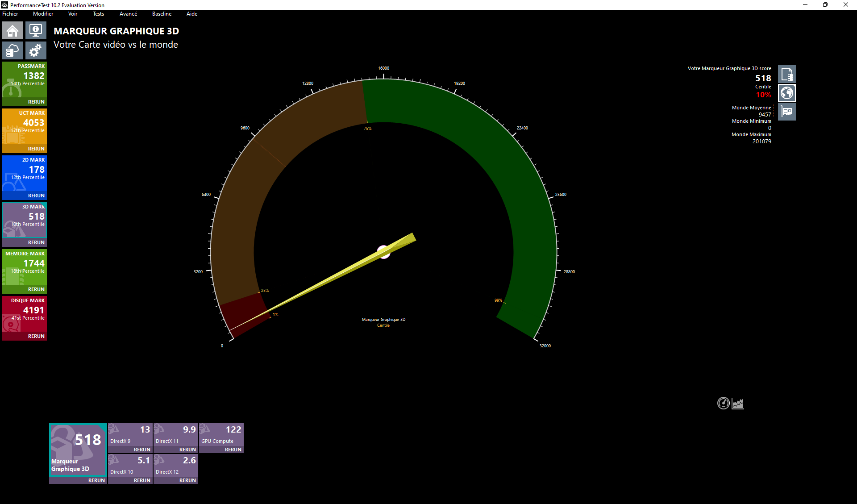This screenshot has height=504, width=857.
Task: Open the Fichier menu
Action: tap(10, 14)
